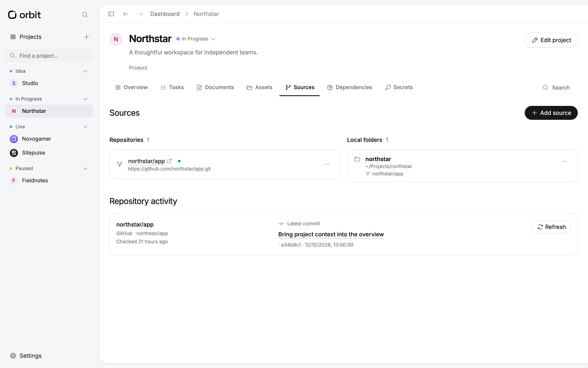The width and height of the screenshot is (588, 368).
Task: Open the northstar/app repository link
Action: pyautogui.click(x=147, y=161)
